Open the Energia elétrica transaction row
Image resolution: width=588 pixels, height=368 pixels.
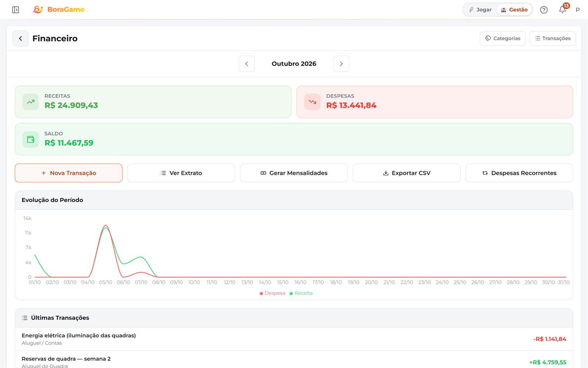[x=294, y=339]
